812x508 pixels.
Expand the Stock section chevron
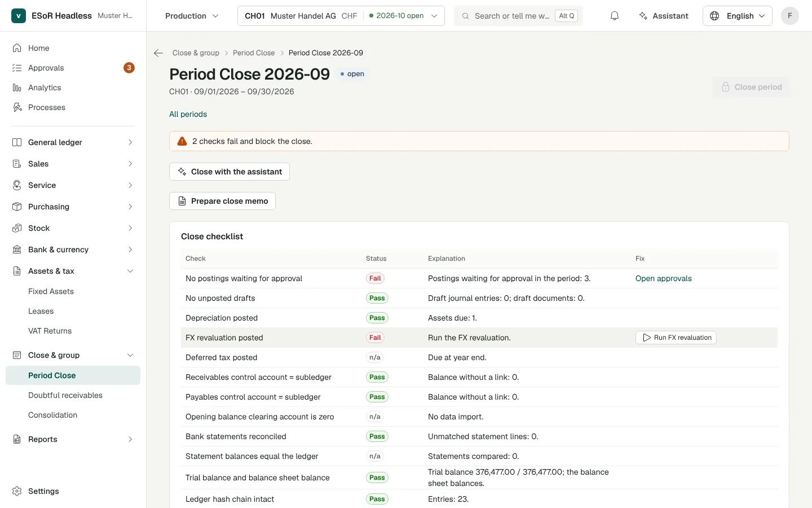tap(130, 228)
